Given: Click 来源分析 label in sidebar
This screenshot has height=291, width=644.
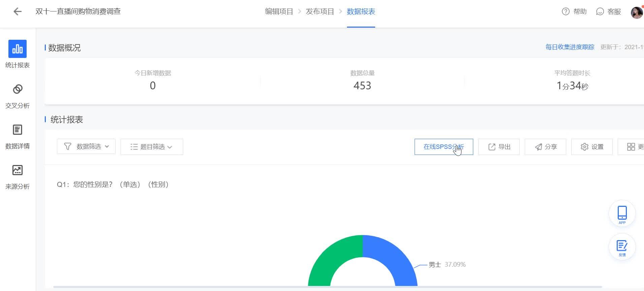Looking at the screenshot, I should point(18,187).
